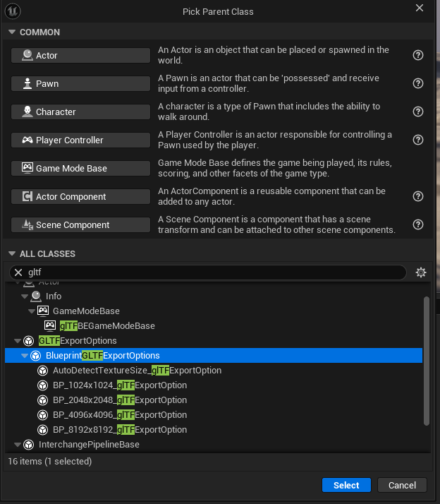
Task: Cancel the parent class dialog
Action: click(402, 485)
